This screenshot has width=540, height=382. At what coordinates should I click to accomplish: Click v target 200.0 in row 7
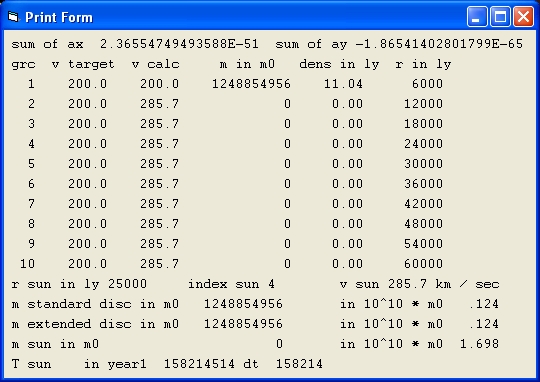87,204
